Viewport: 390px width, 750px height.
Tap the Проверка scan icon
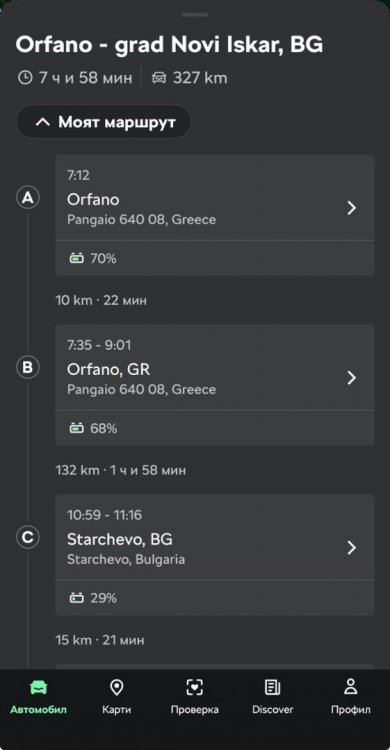pos(195,688)
